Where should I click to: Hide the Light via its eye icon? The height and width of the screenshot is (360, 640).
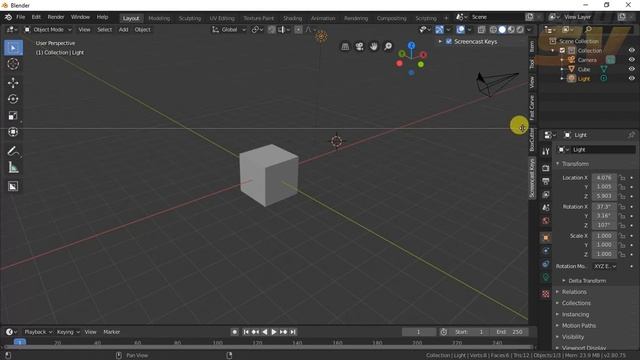point(631,78)
